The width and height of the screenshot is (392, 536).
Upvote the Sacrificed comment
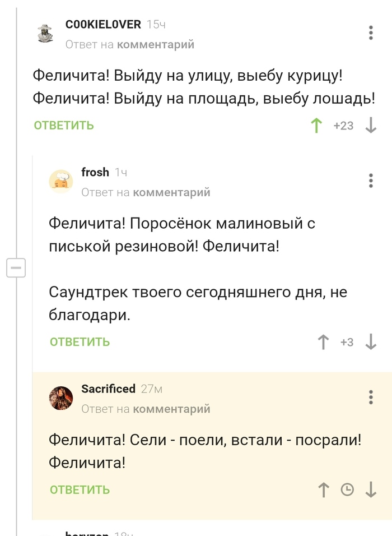(323, 490)
